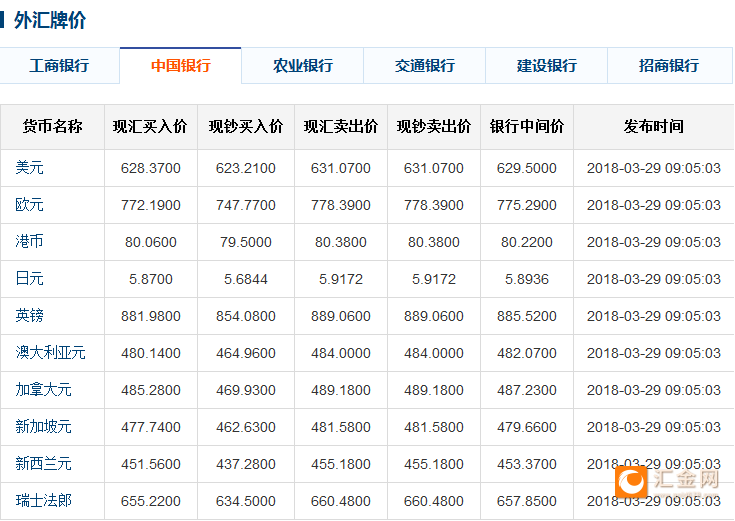Click the 新西兰元 link
This screenshot has width=735, height=521.
pyautogui.click(x=43, y=464)
